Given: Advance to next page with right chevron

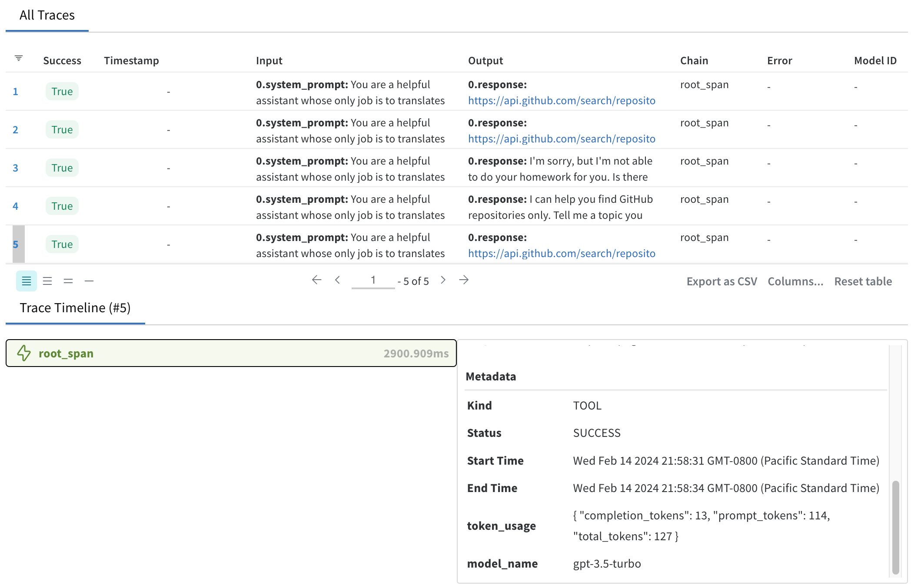Looking at the screenshot, I should [443, 280].
